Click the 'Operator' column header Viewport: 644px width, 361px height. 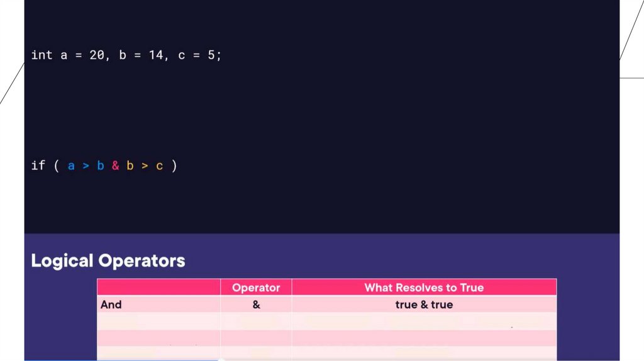point(256,287)
